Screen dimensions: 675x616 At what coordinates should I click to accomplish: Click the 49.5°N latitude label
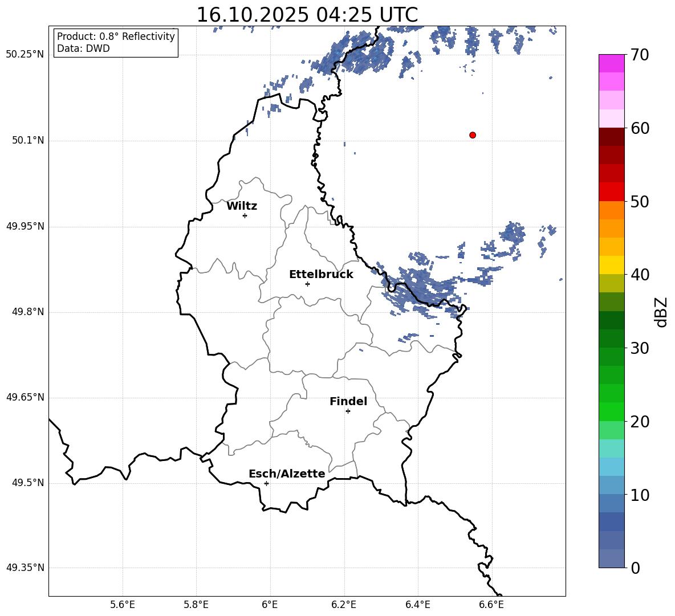click(28, 483)
